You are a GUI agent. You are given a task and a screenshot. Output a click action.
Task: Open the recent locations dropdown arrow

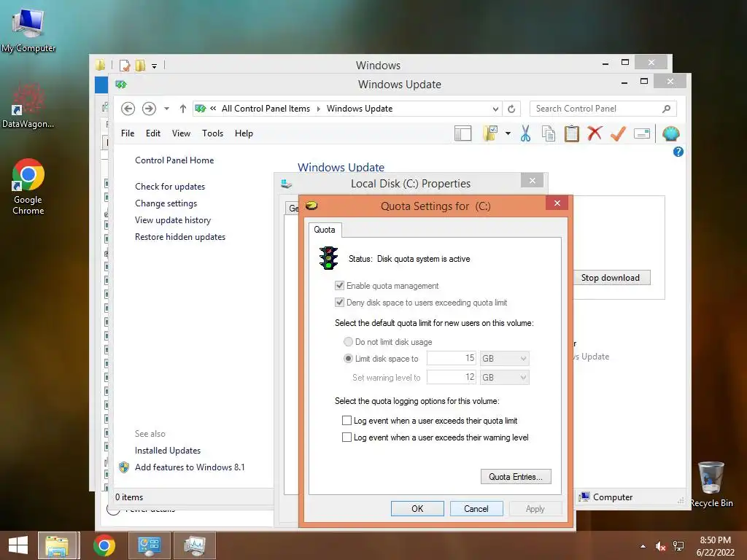[167, 109]
